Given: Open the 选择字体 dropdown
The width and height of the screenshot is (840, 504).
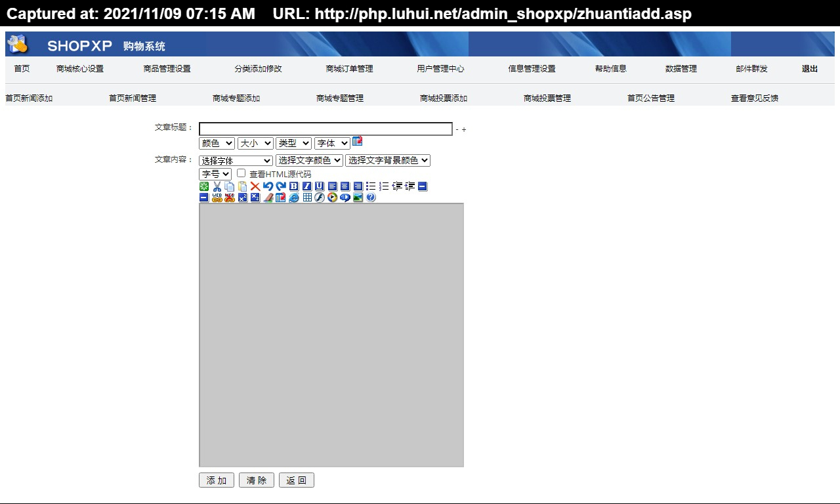Looking at the screenshot, I should [x=236, y=160].
